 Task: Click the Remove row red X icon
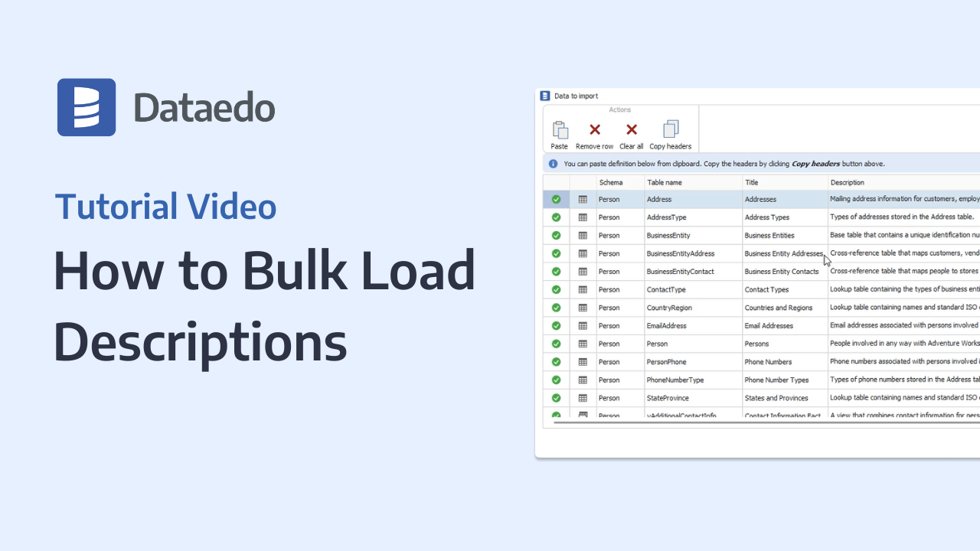coord(594,130)
